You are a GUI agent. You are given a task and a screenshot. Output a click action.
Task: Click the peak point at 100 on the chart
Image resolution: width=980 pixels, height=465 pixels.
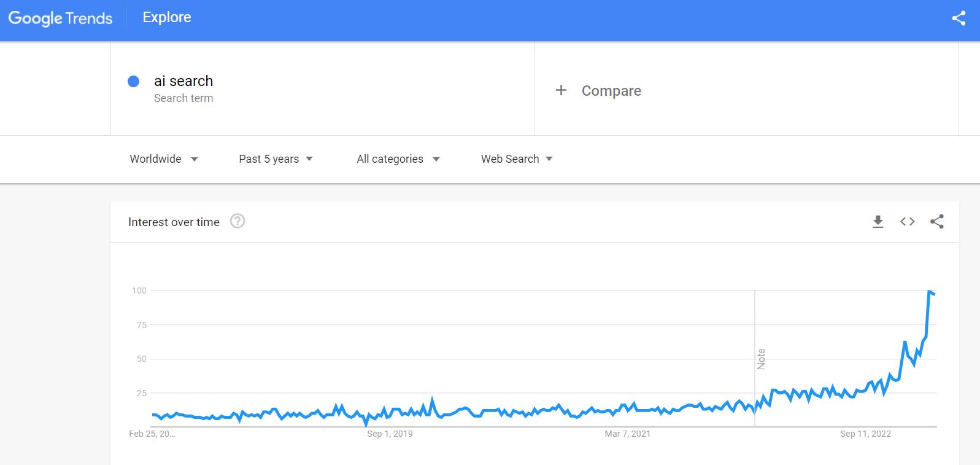click(930, 291)
